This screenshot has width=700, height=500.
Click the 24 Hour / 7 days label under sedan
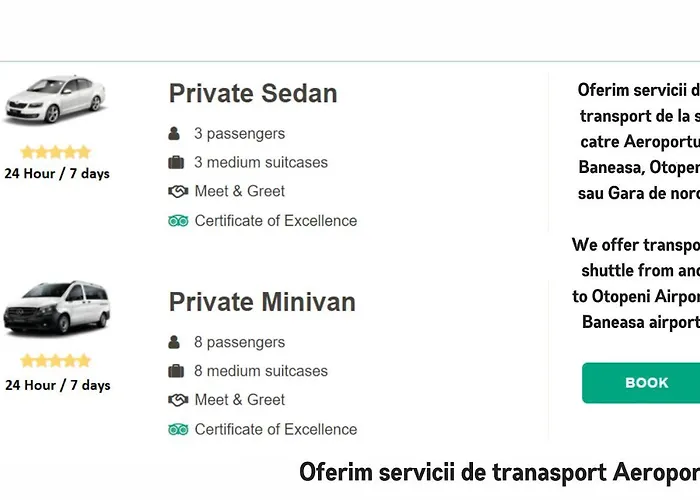[57, 173]
